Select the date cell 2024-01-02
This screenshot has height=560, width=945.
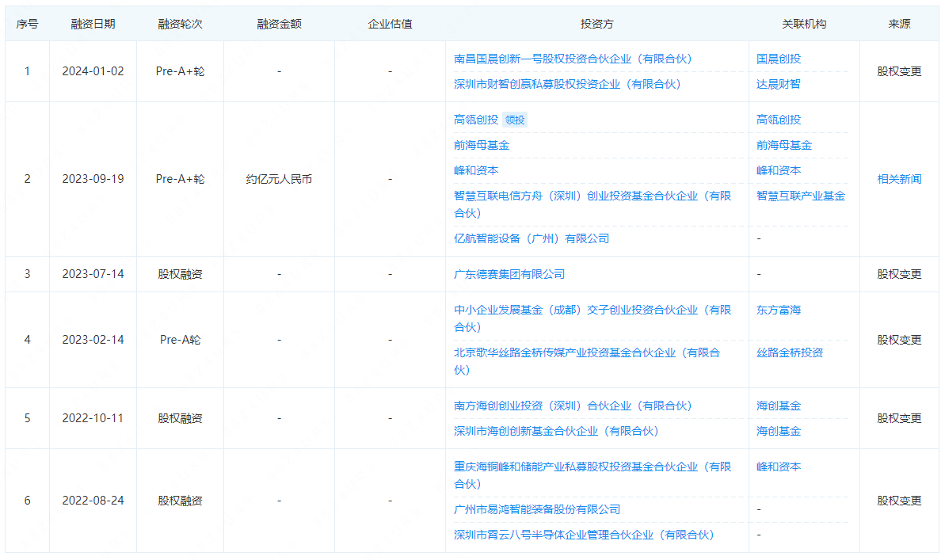tap(93, 71)
